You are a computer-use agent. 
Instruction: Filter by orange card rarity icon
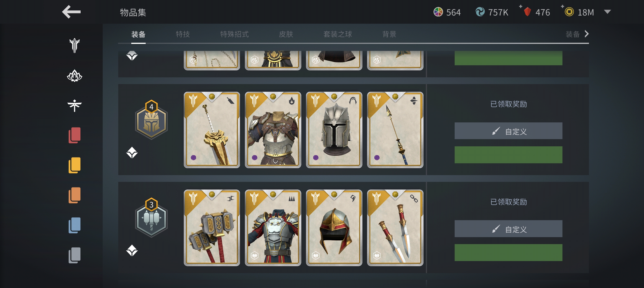75,195
